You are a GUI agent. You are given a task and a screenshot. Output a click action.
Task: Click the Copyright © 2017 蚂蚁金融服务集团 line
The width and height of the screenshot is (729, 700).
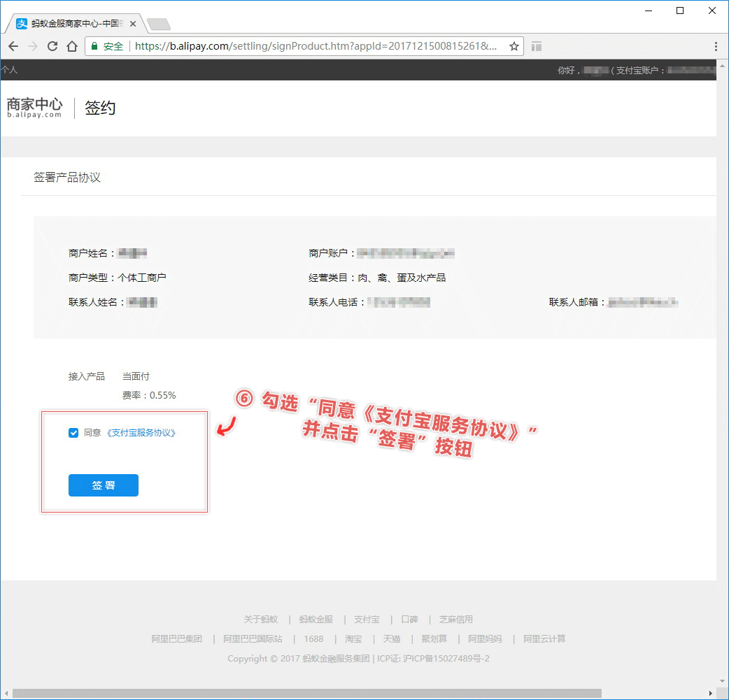tap(358, 658)
